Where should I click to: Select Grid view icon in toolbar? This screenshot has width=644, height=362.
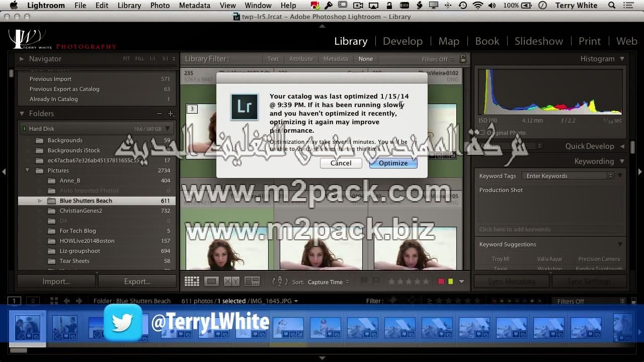(192, 282)
